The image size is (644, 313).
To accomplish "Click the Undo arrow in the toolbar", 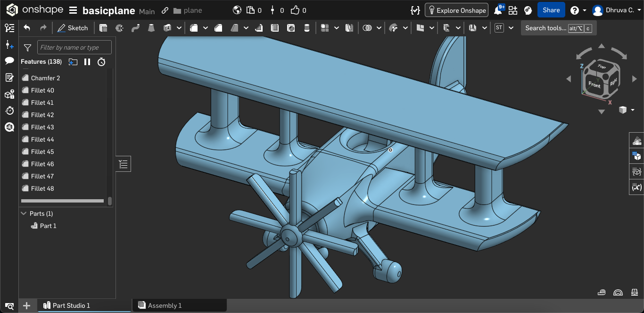I will 27,28.
